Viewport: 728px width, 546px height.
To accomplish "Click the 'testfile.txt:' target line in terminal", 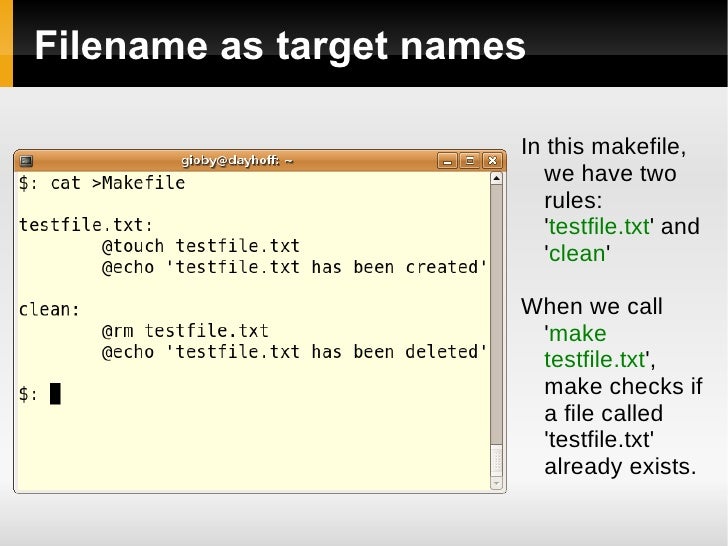I will [x=86, y=225].
